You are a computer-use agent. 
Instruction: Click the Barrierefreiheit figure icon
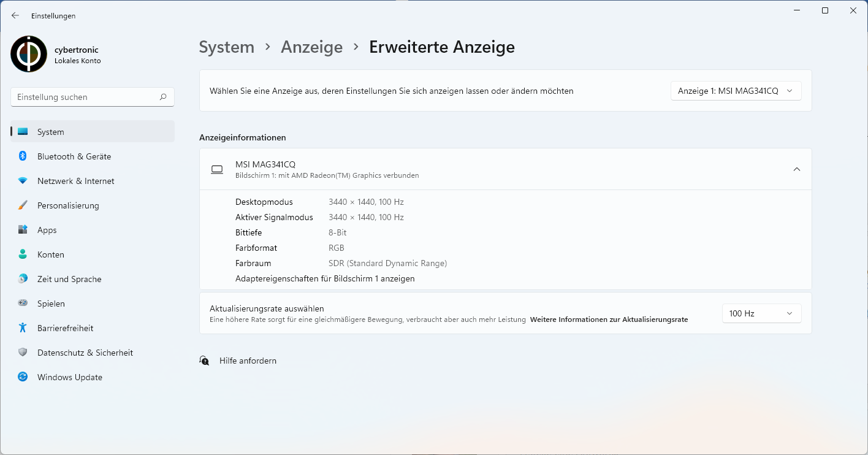(23, 328)
